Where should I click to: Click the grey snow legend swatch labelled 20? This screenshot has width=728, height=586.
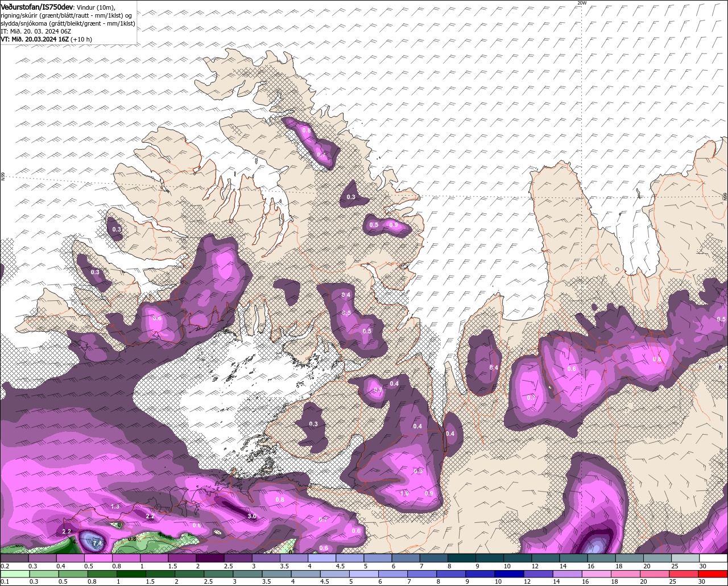(x=657, y=558)
